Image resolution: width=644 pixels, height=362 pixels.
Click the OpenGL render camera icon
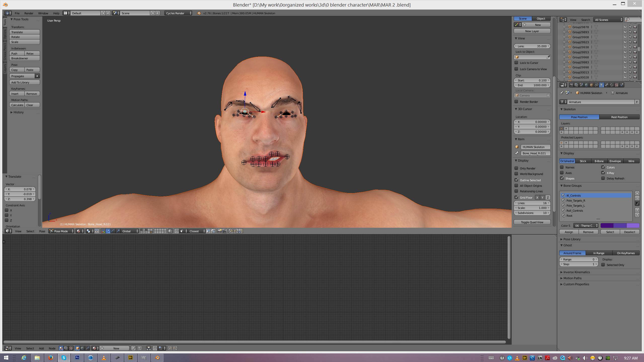pos(219,231)
